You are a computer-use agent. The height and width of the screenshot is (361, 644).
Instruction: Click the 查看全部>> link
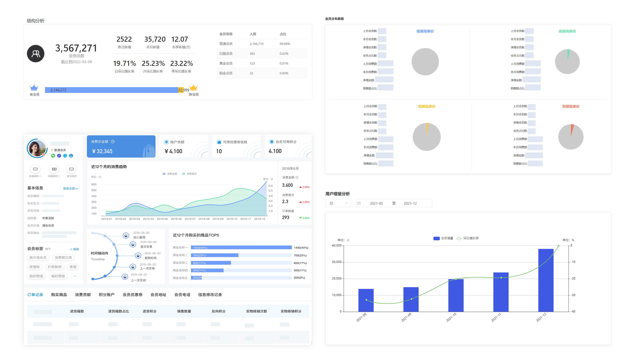(71, 189)
